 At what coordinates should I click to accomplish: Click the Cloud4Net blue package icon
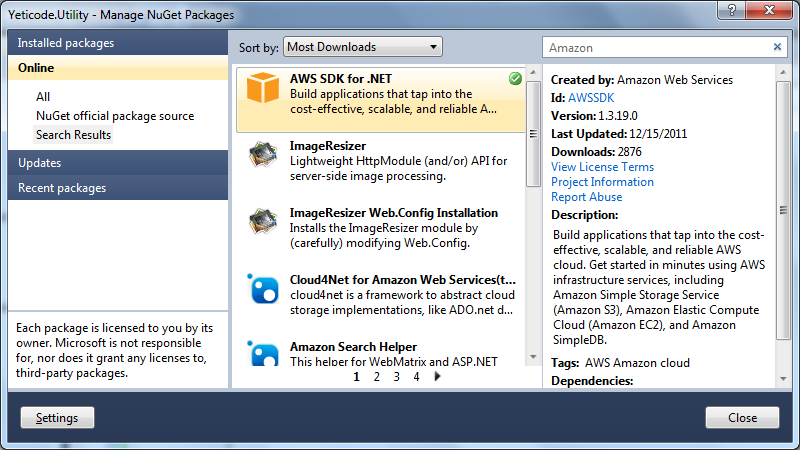click(x=263, y=289)
